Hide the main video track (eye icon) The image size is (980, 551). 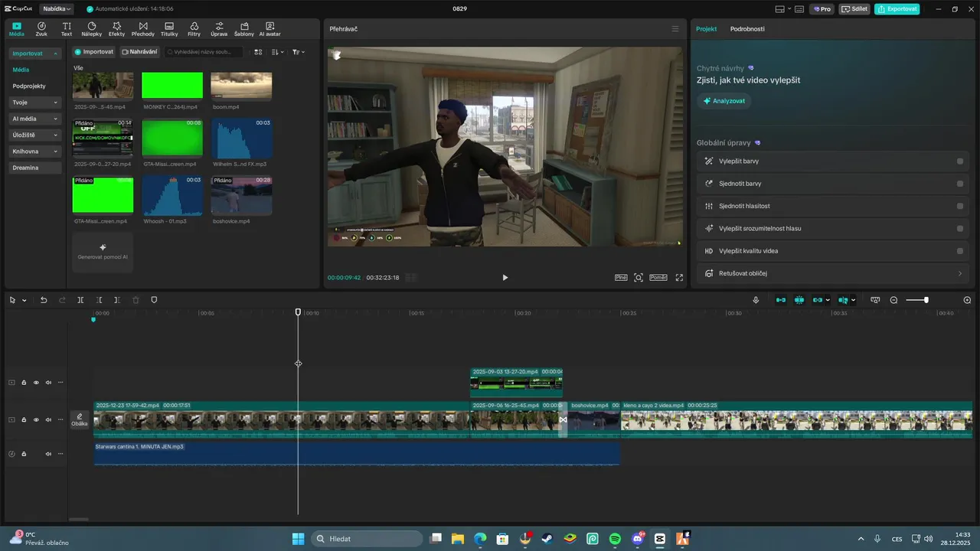[x=36, y=420]
